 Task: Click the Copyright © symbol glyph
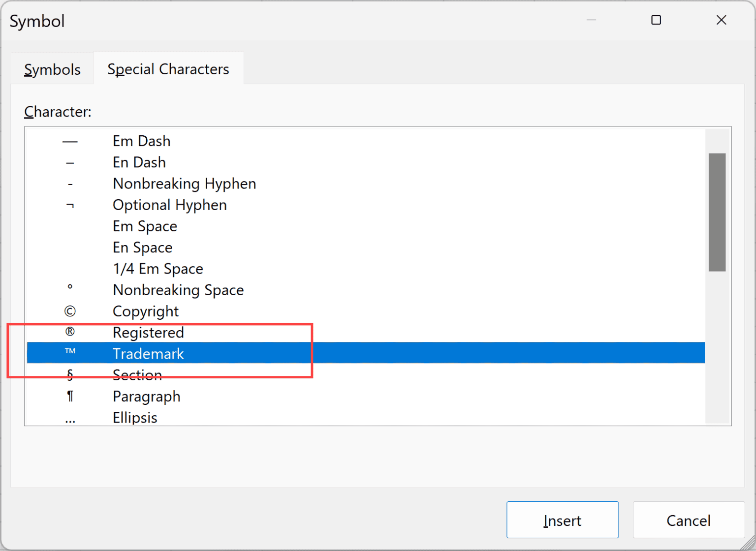coord(70,311)
